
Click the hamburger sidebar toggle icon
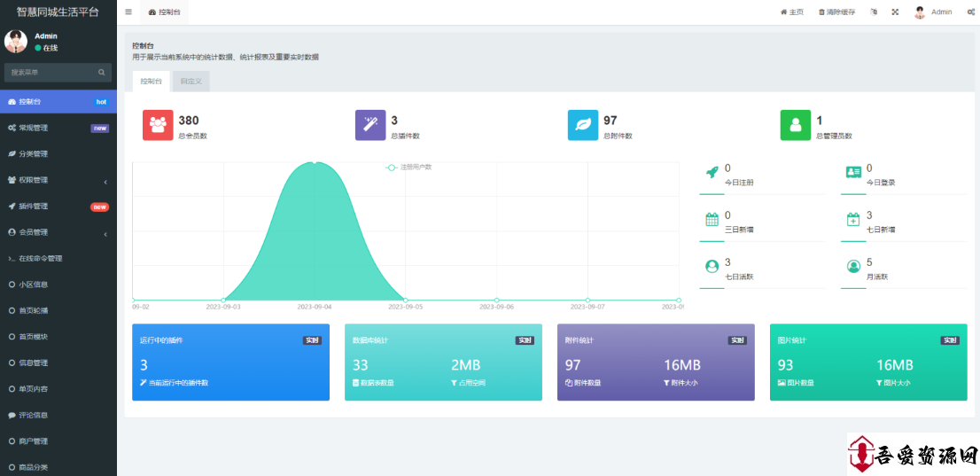(x=128, y=12)
